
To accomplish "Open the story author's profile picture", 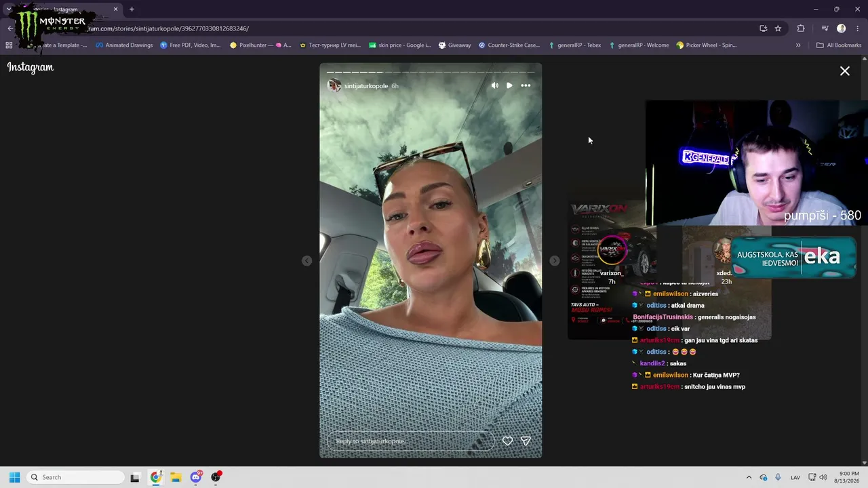I will [334, 85].
